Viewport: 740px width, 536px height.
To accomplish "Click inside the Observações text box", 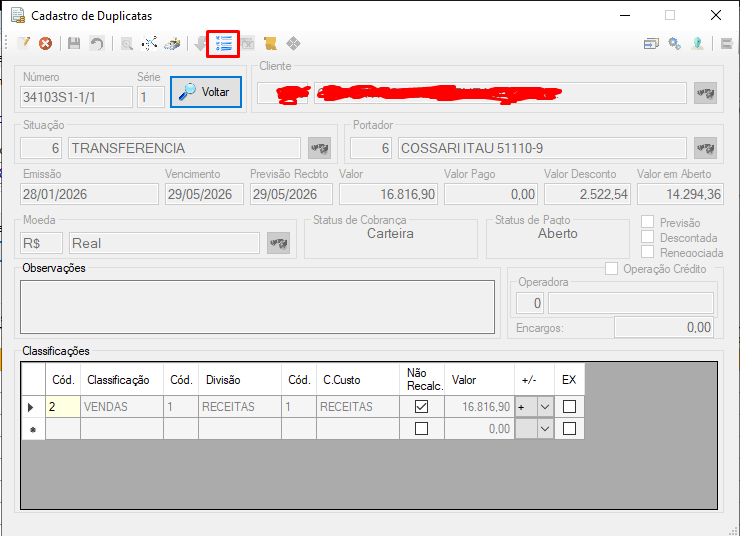I will pyautogui.click(x=257, y=307).
